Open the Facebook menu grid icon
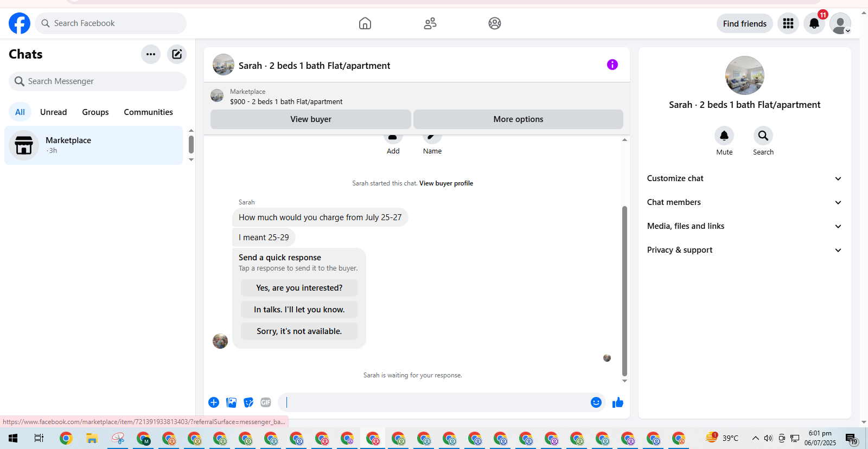 click(788, 23)
